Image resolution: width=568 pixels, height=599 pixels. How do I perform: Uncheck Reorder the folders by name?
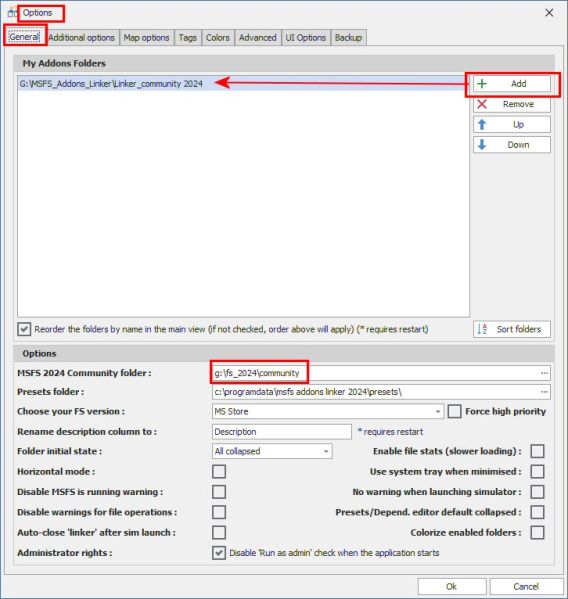pos(24,329)
